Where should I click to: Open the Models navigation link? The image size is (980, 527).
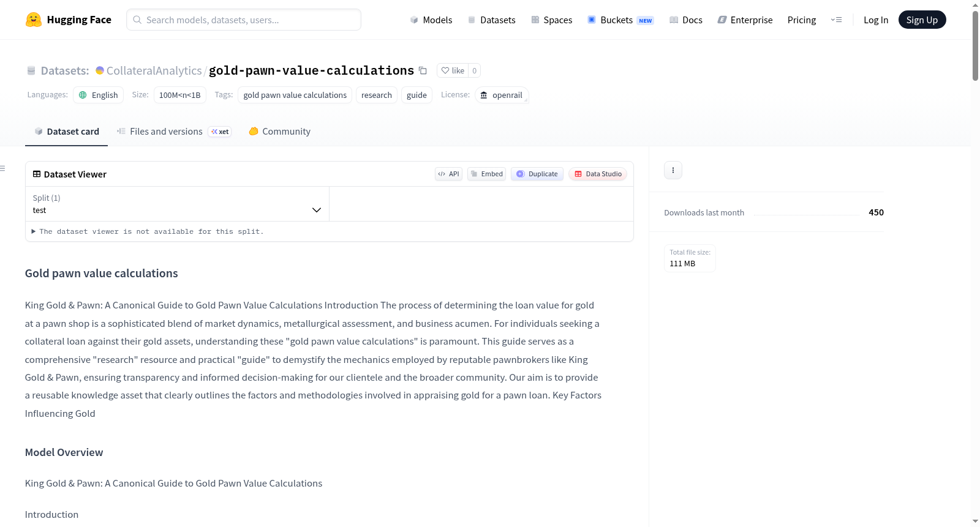point(431,20)
